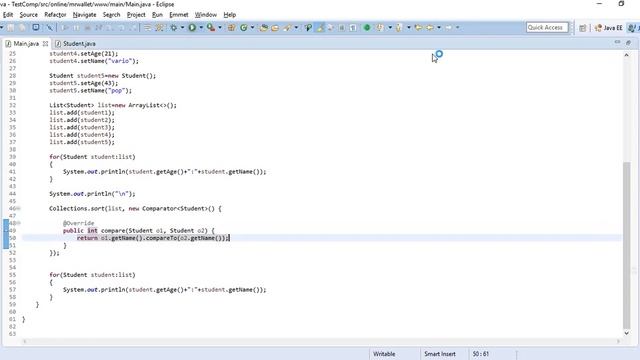
Task: Click the Collections.sort line 46 code
Action: pos(136,209)
